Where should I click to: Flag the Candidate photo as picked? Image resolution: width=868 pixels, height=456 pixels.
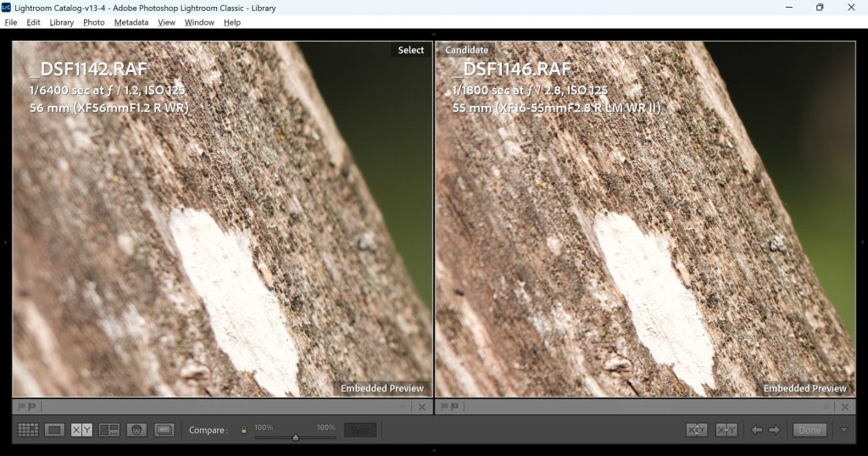tap(444, 407)
